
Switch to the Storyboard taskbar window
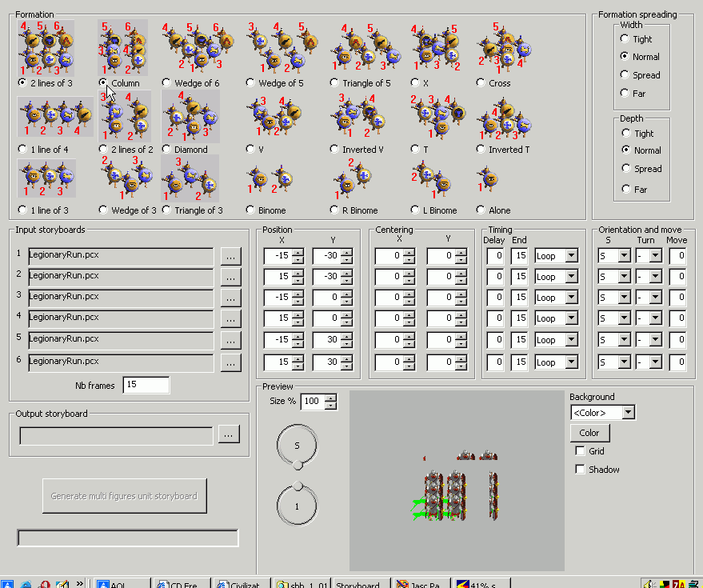(x=361, y=583)
